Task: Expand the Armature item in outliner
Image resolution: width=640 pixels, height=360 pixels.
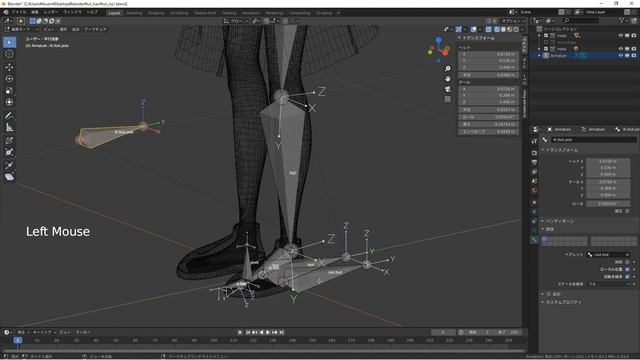Action: 539,56
